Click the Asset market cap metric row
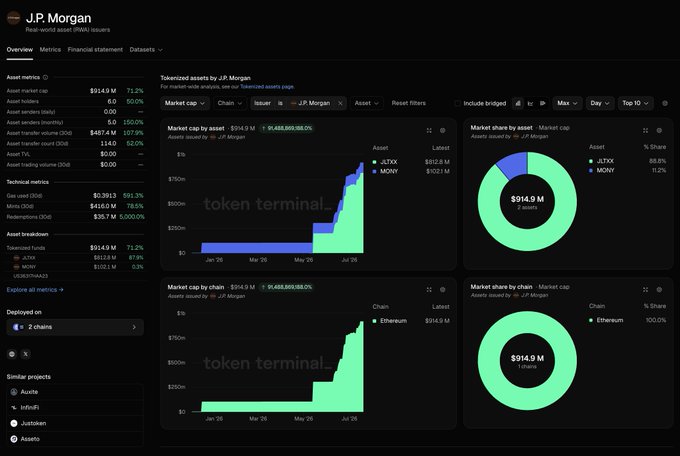This screenshot has width=680, height=456. (x=75, y=91)
